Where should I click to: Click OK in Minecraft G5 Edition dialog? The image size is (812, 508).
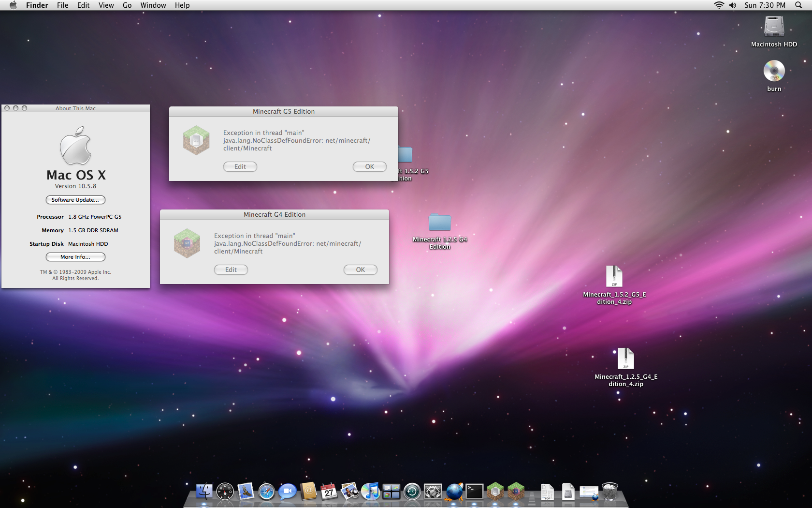coord(369,166)
